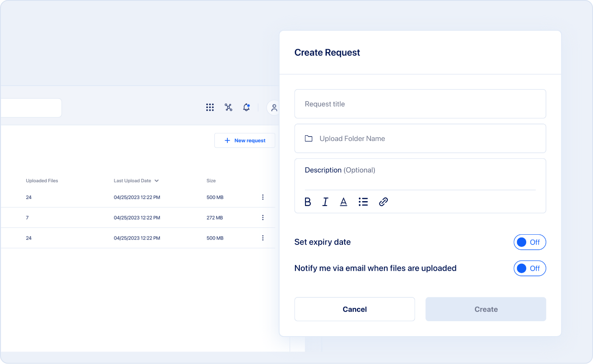Image resolution: width=593 pixels, height=364 pixels.
Task: Click the underlined A text color icon
Action: click(343, 202)
